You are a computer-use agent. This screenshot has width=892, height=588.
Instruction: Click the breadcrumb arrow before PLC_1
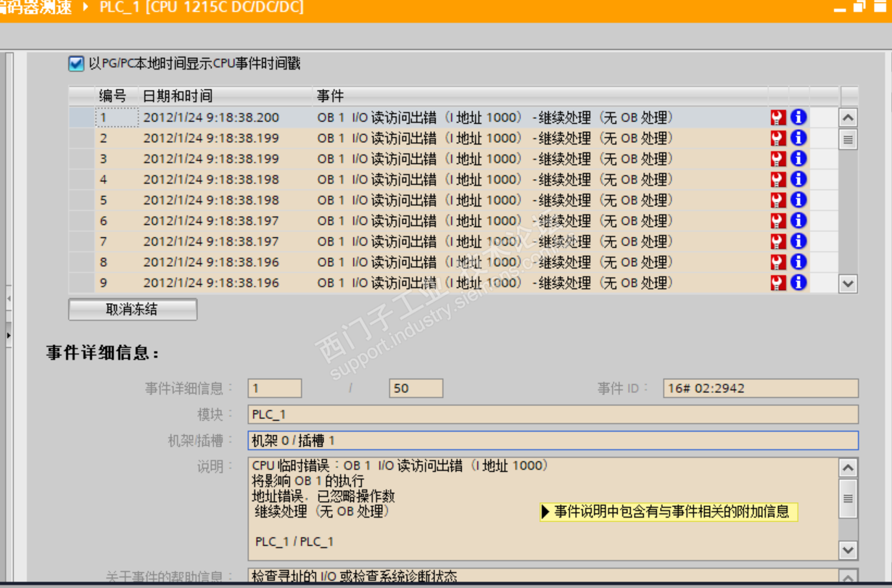(87, 7)
